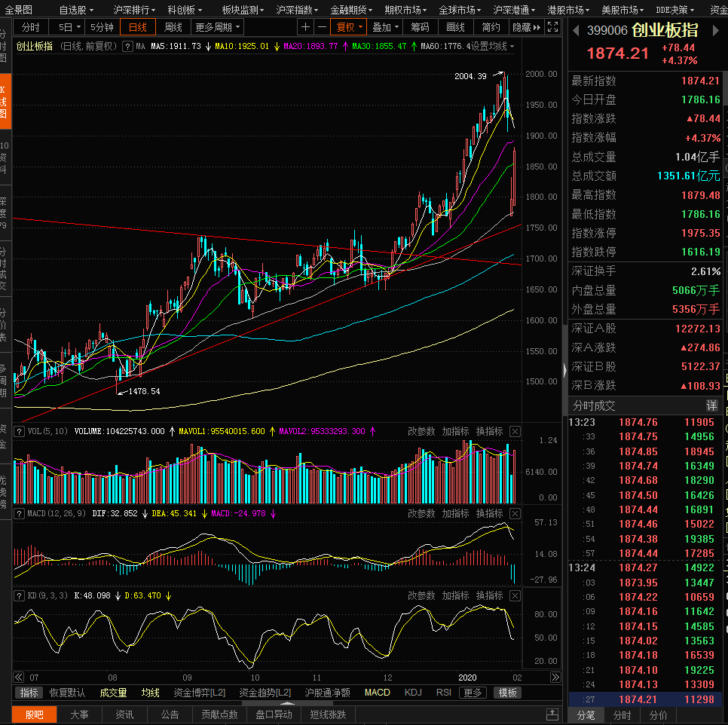Click 改参数 in VOL panel
The width and height of the screenshot is (728, 725).
(x=421, y=432)
